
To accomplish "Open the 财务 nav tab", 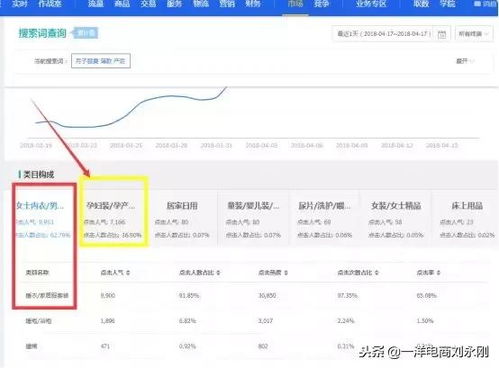I will (253, 4).
